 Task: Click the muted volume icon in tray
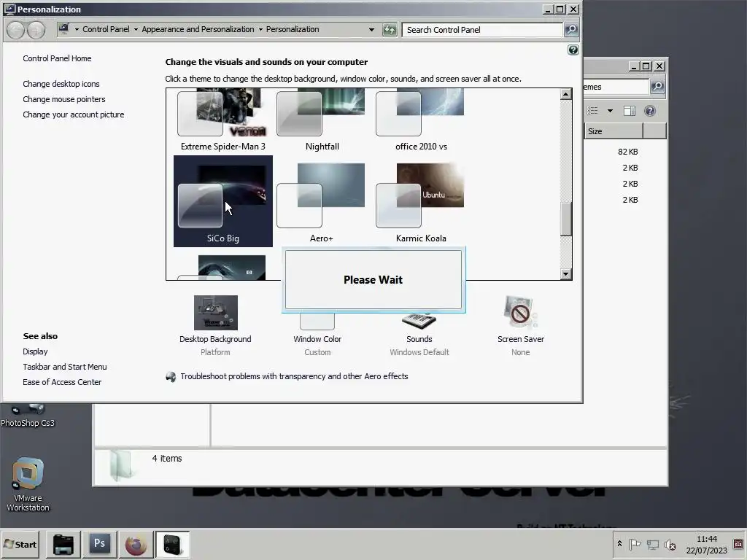click(670, 544)
